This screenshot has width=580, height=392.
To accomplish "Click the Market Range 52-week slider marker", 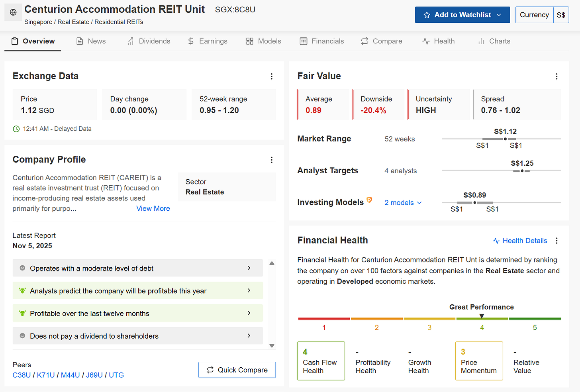I will [505, 139].
